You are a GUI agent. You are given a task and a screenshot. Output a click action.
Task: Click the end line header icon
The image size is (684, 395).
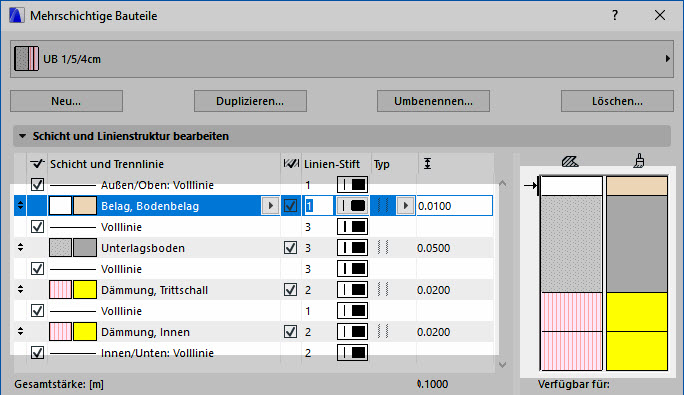[291, 164]
